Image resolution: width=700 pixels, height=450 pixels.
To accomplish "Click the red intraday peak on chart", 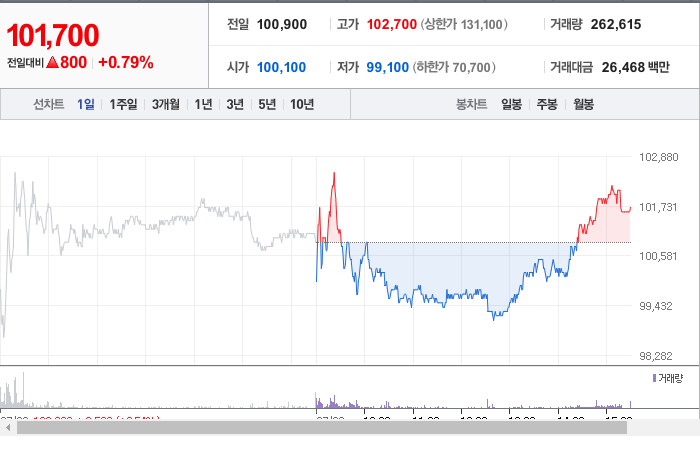I will pyautogui.click(x=334, y=174).
